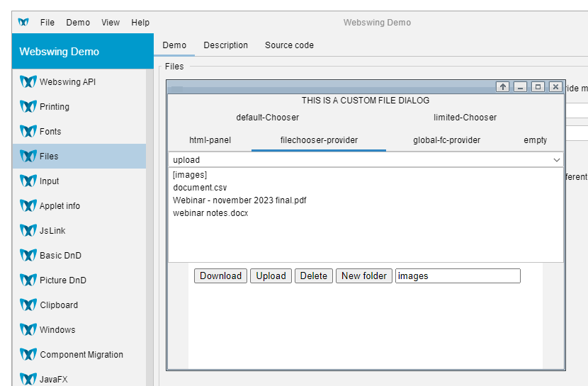
Task: Click the up-arrow button in the dialog title bar
Action: (503, 87)
